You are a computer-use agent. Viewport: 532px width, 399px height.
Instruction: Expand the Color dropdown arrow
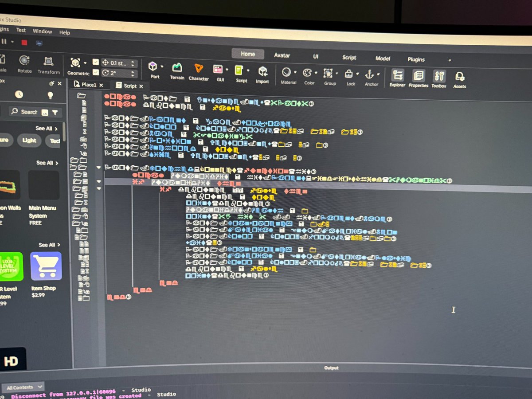[316, 73]
